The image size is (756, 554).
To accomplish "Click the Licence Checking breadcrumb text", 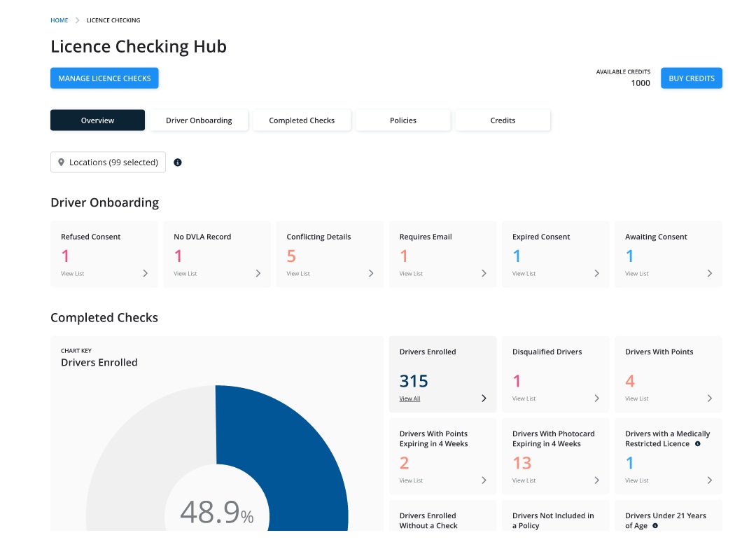I will tap(113, 20).
